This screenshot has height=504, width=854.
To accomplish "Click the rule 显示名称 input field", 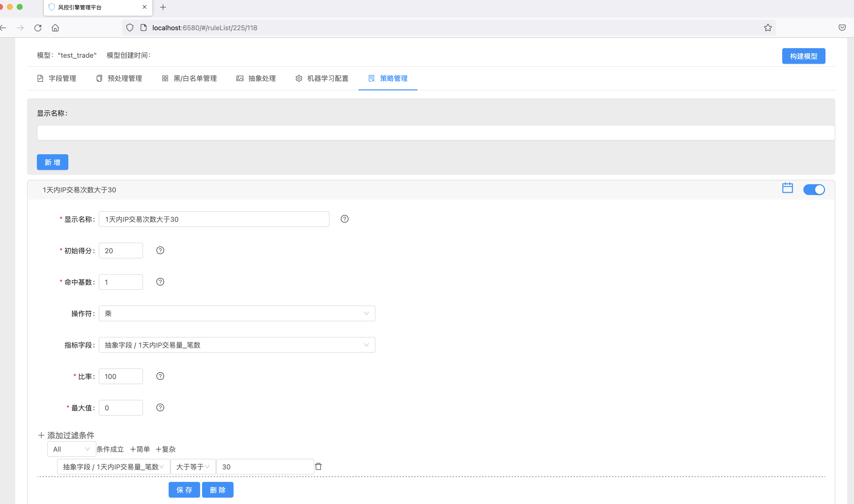I will coord(214,219).
